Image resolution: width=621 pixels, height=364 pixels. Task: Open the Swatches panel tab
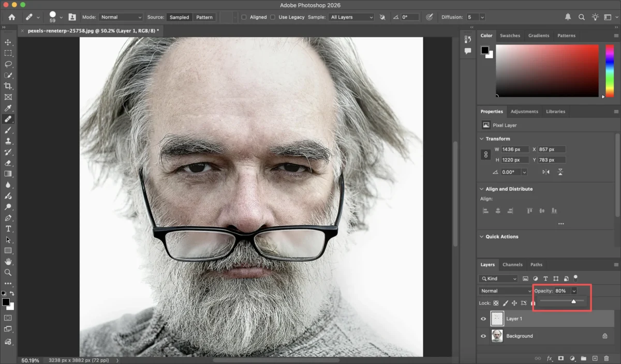pos(510,35)
